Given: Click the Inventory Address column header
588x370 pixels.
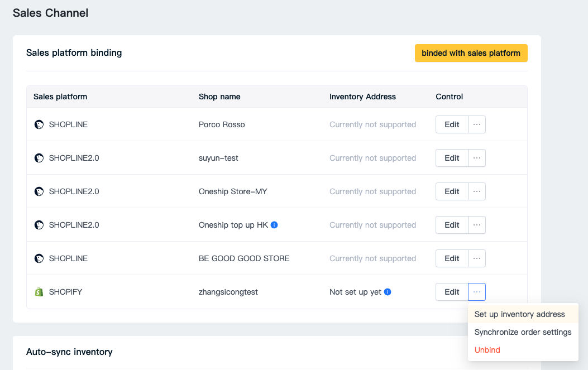Looking at the screenshot, I should tap(362, 97).
